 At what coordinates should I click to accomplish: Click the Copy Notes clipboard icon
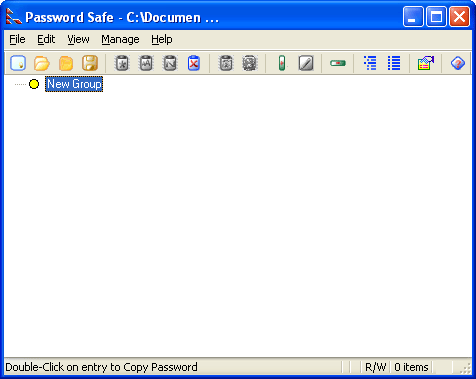coord(170,63)
